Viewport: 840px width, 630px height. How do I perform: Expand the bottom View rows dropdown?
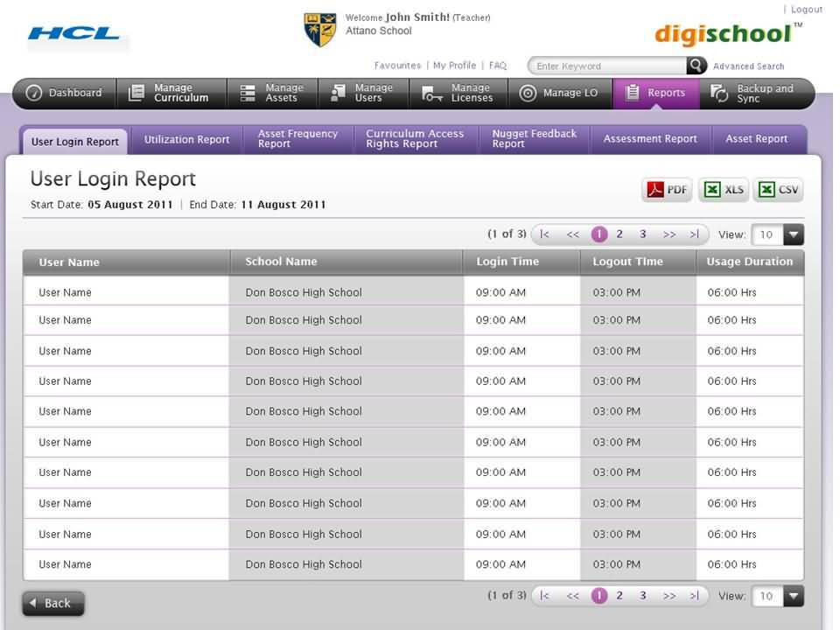tap(793, 596)
